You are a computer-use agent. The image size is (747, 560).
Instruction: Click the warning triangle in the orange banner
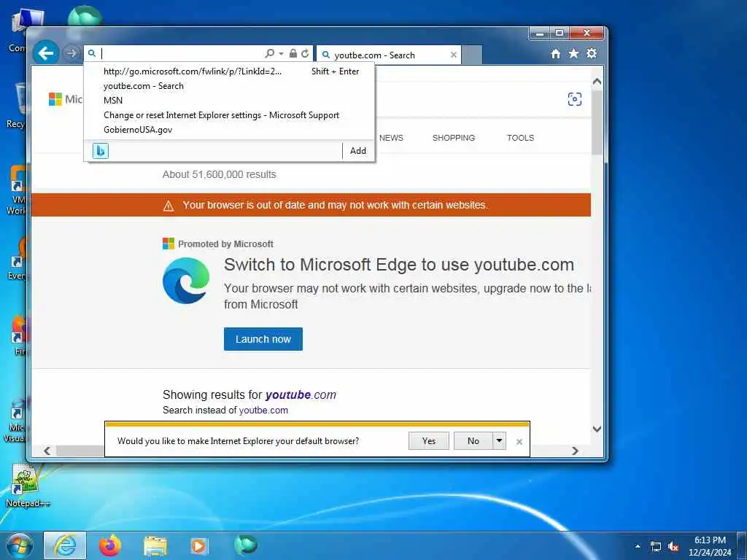[169, 206]
